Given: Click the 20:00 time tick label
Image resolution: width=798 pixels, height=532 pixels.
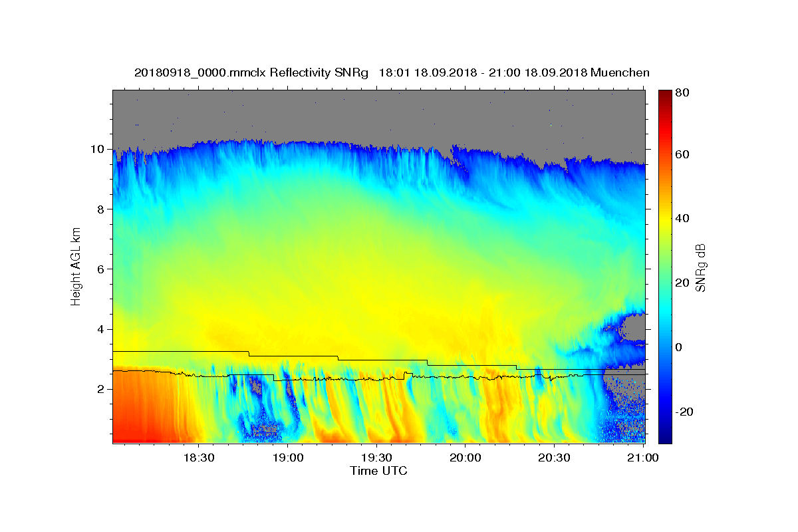Looking at the screenshot, I should 465,458.
